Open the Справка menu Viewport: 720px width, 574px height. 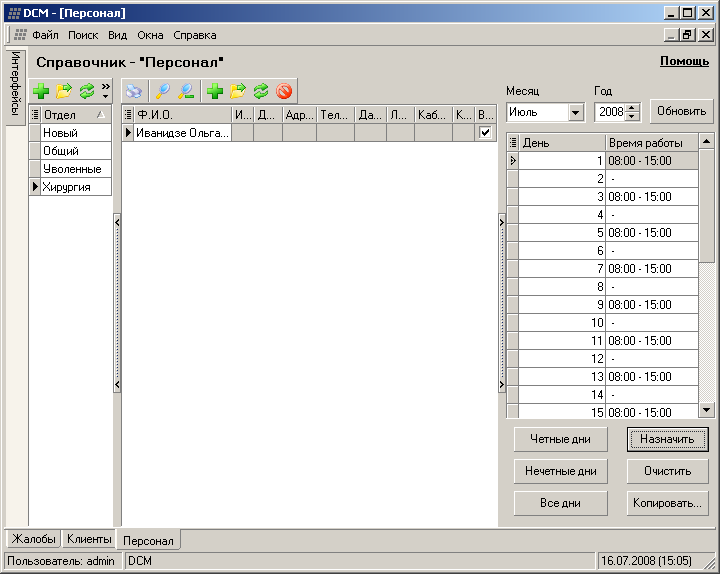(x=195, y=35)
